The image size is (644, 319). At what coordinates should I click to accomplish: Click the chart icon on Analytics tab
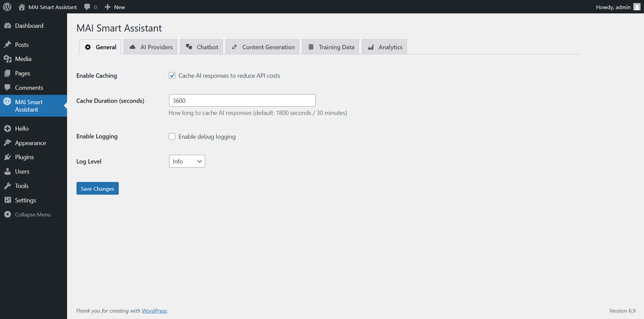coord(371,47)
